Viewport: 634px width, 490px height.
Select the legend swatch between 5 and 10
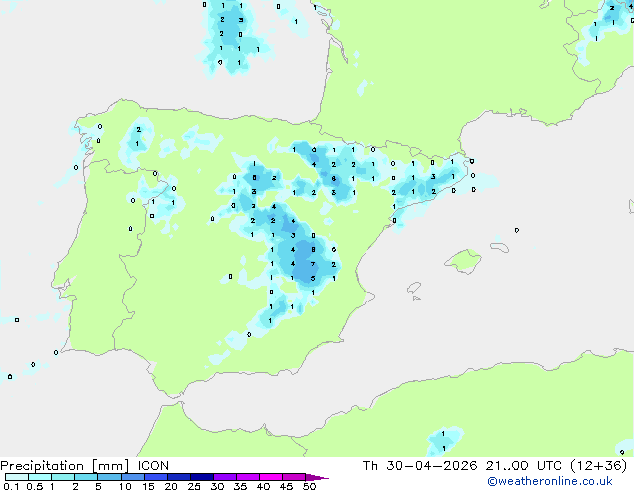109,477
